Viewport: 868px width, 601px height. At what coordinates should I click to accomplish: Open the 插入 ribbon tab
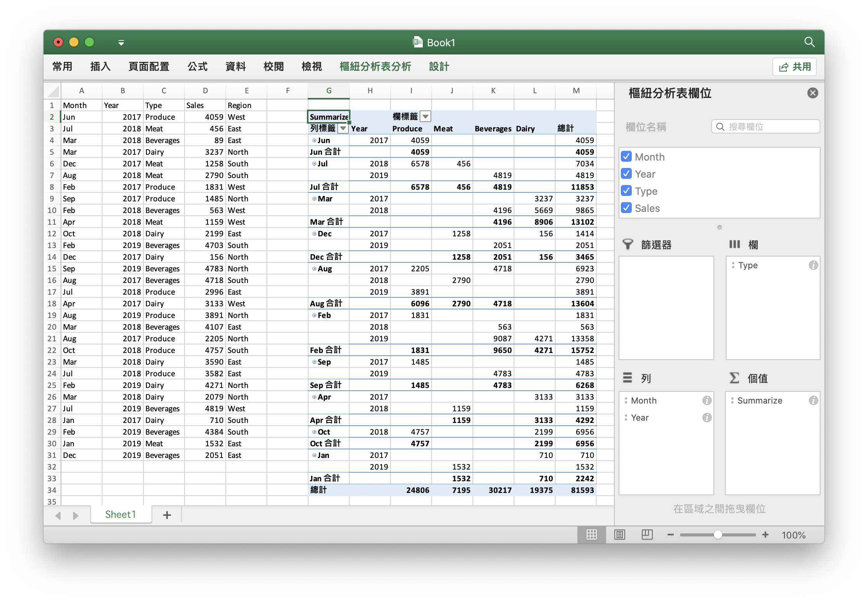(100, 66)
